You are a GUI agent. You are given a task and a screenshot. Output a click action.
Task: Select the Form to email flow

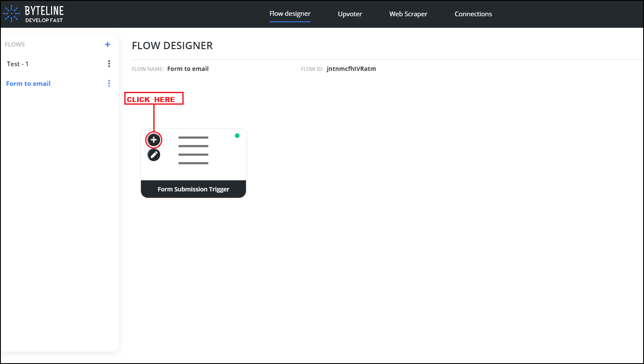28,84
